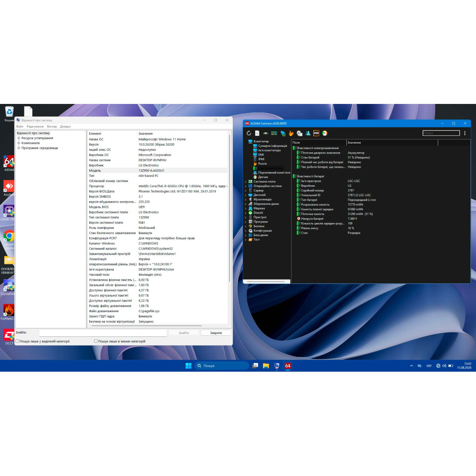Focus the 'Пошук' search field in AIDA64
Viewport: 476px width, 476px height.
(x=441, y=133)
